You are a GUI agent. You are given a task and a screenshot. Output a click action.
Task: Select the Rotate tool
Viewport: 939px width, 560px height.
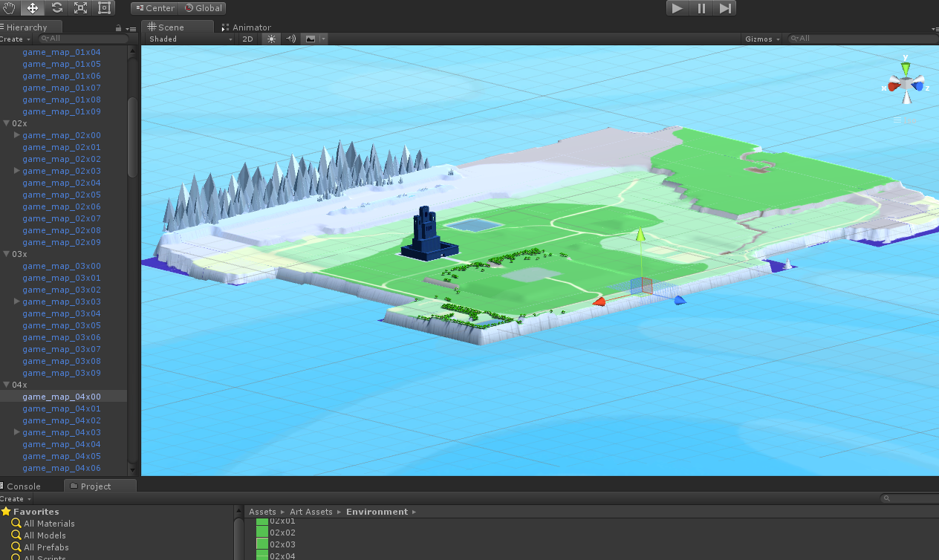pos(56,8)
